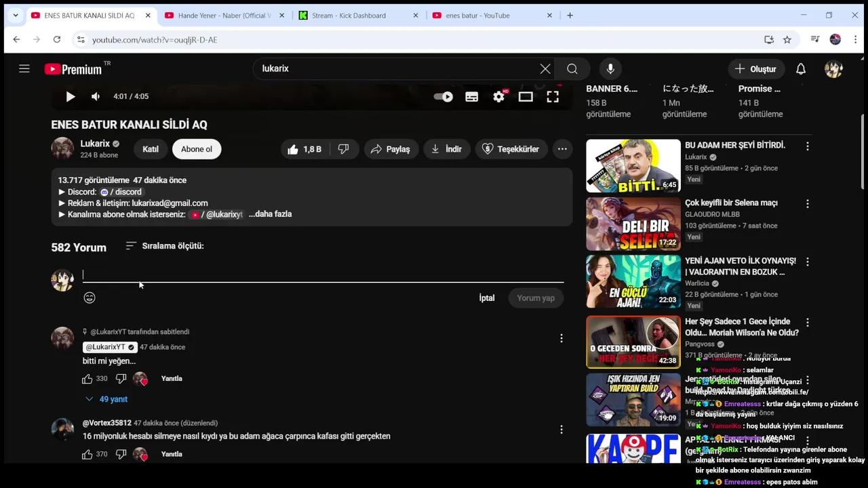Download video with İndir
Viewport: 868px width, 488px height.
[446, 149]
